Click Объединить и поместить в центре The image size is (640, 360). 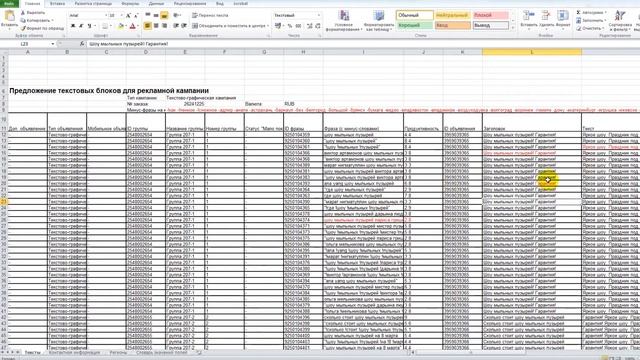pyautogui.click(x=230, y=26)
